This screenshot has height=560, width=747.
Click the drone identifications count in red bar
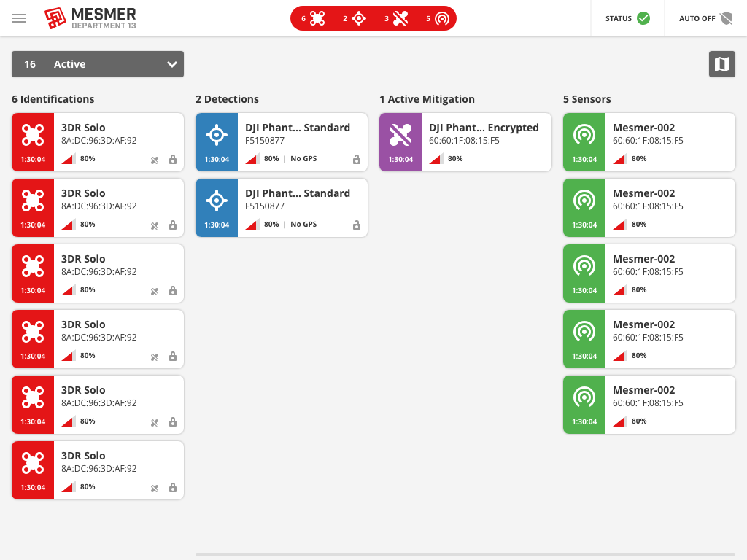(313, 18)
